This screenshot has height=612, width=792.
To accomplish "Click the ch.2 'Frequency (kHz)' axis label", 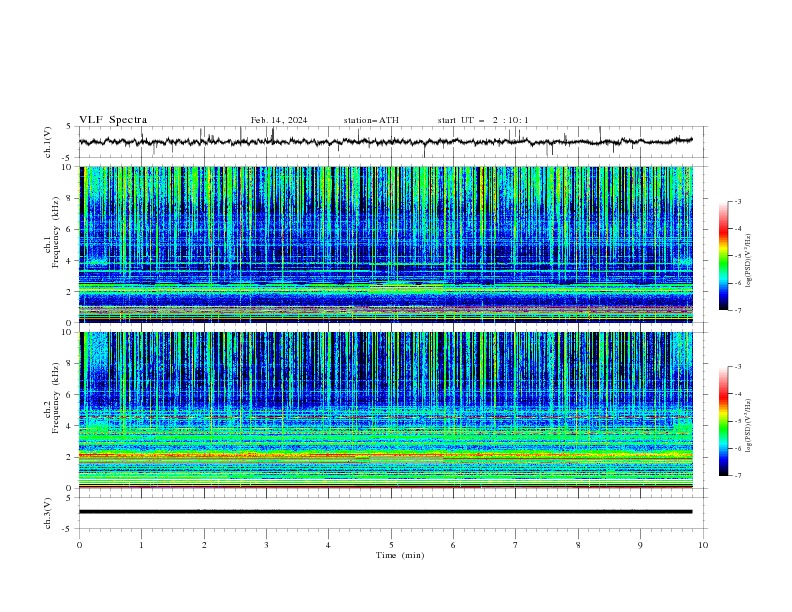I will 56,398.
